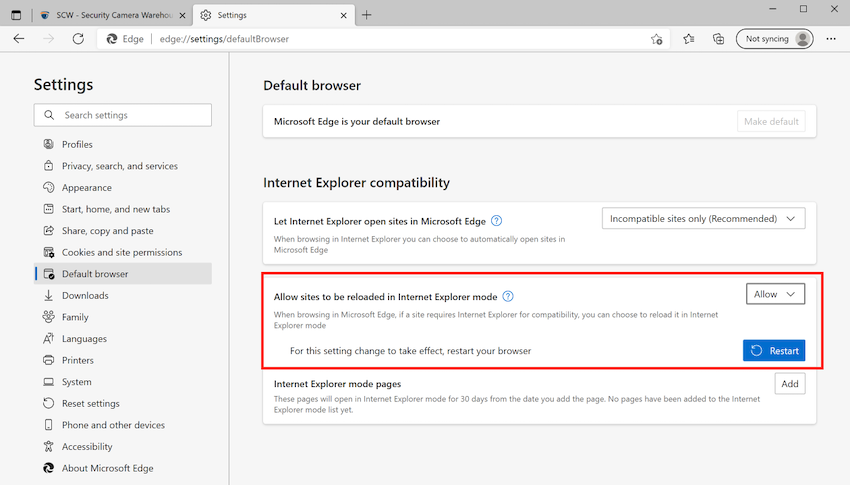Go to Profiles settings page

[x=123, y=144]
